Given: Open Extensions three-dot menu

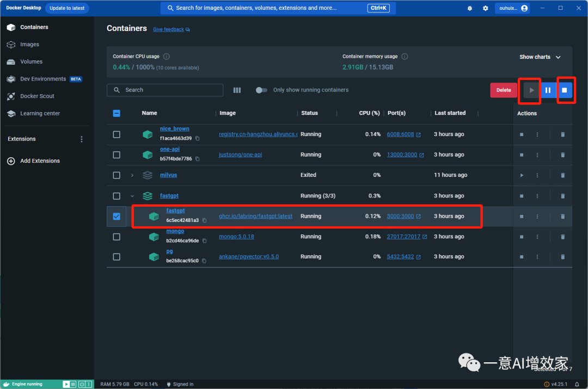Looking at the screenshot, I should click(x=81, y=139).
